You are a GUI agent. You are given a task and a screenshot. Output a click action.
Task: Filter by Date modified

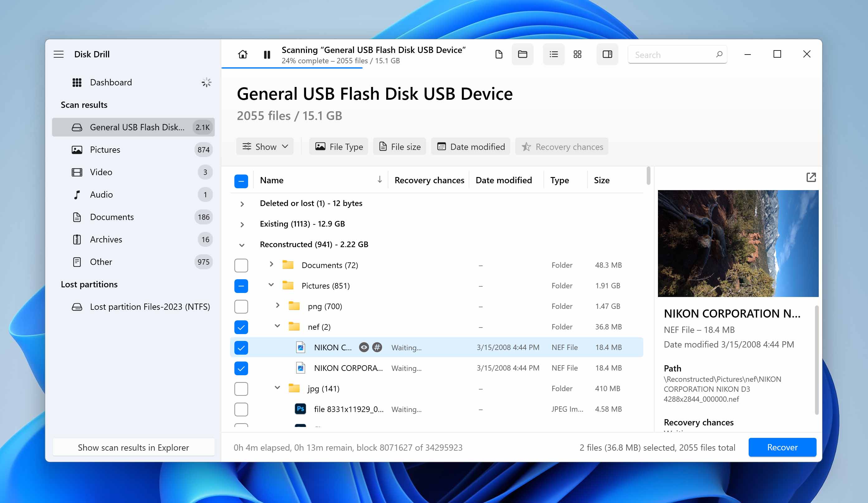(x=471, y=147)
